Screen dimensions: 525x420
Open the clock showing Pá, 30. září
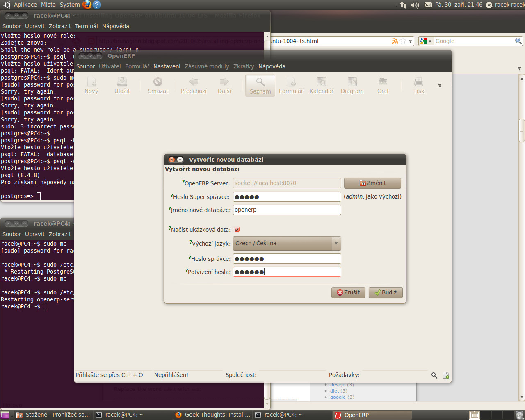tap(459, 5)
